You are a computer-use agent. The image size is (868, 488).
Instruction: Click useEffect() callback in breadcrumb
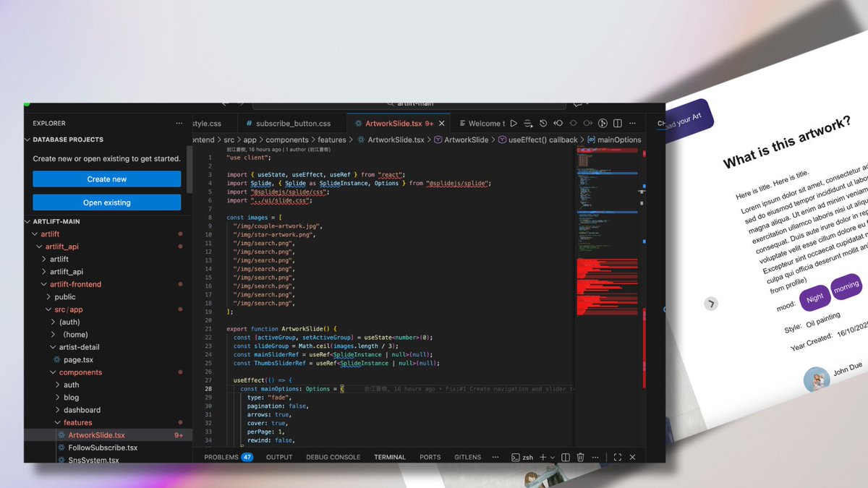point(542,140)
